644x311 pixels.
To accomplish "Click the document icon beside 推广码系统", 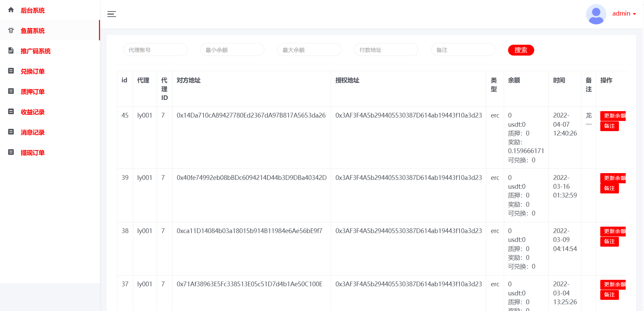I will point(11,51).
